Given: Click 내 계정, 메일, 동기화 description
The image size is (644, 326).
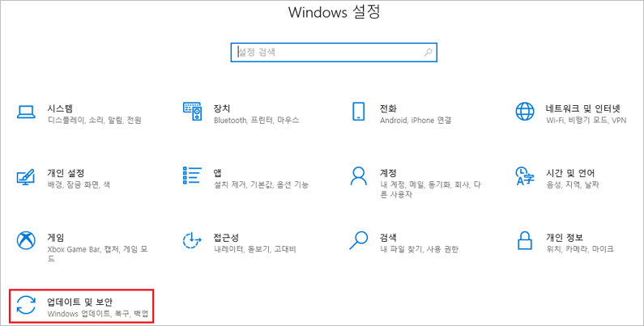Looking at the screenshot, I should 430,189.
